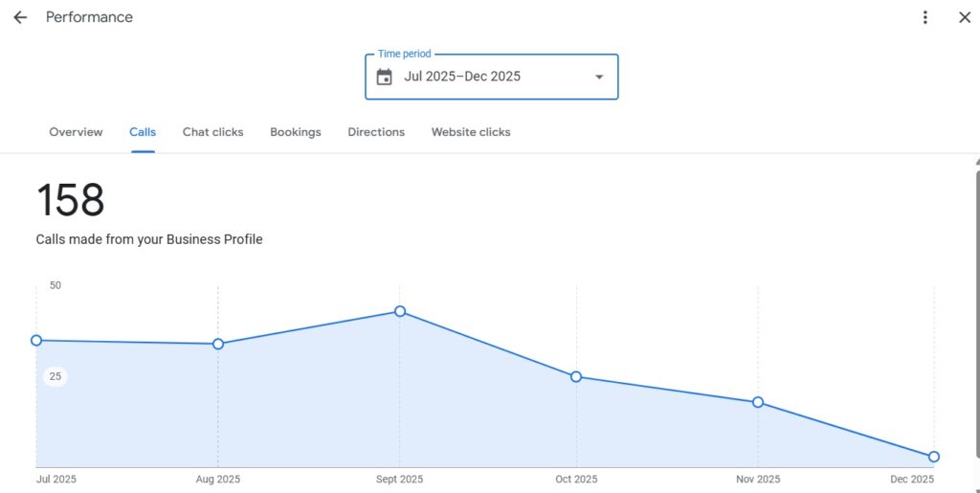Screen dimensions: 980x493
Task: Select the Nov 2025 data point
Action: 758,402
